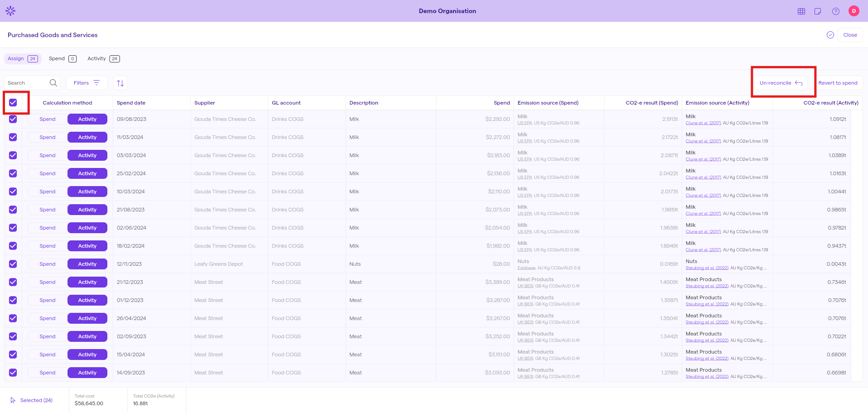Open the grid apps icon in header
This screenshot has width=868, height=412.
(801, 11)
